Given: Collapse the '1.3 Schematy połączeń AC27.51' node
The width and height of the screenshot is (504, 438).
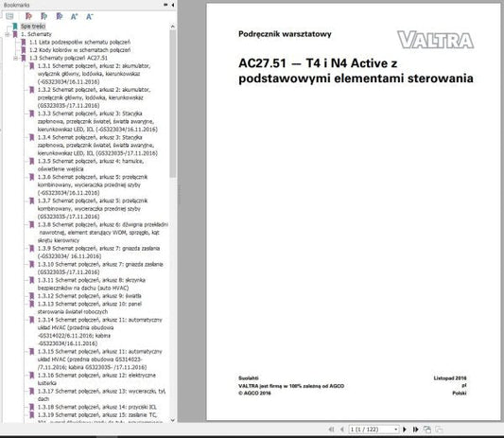Looking at the screenshot, I should pyautogui.click(x=15, y=58).
